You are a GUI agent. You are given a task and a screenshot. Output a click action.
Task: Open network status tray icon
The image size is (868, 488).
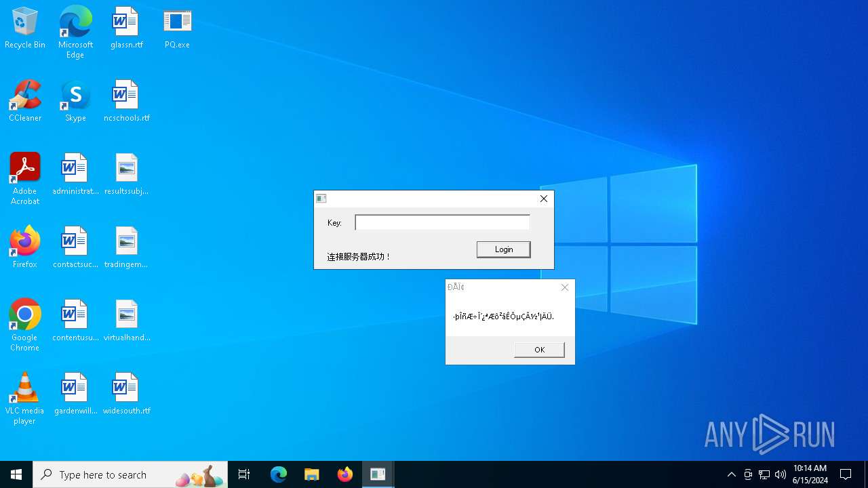tap(764, 474)
